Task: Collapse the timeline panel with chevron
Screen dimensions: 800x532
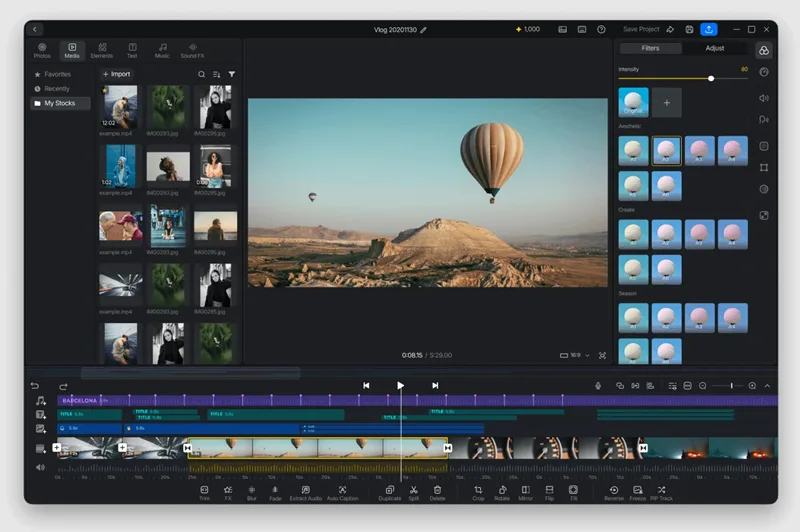Action: point(767,386)
